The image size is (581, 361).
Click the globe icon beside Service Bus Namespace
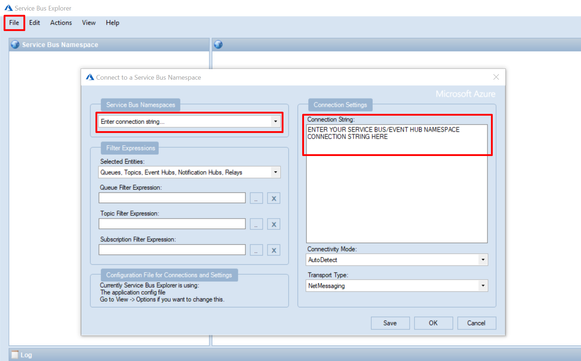click(x=15, y=44)
